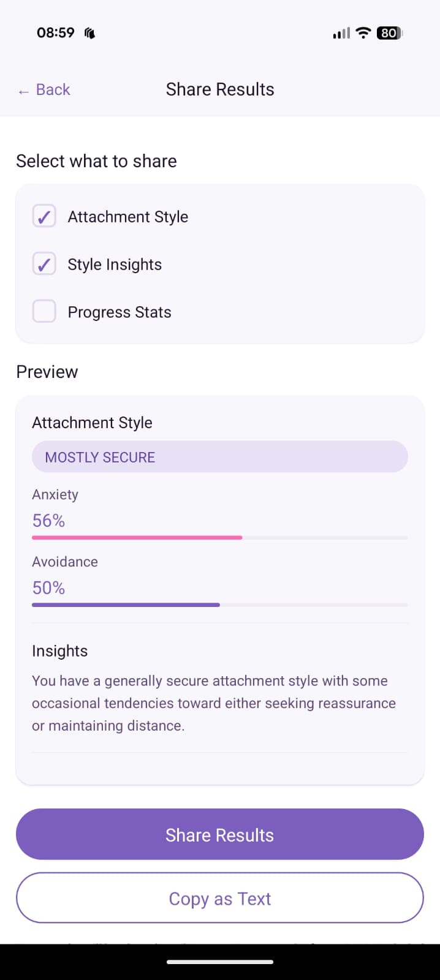This screenshot has height=980, width=440.
Task: Tap the Wi-Fi icon in status bar
Action: pos(363,32)
